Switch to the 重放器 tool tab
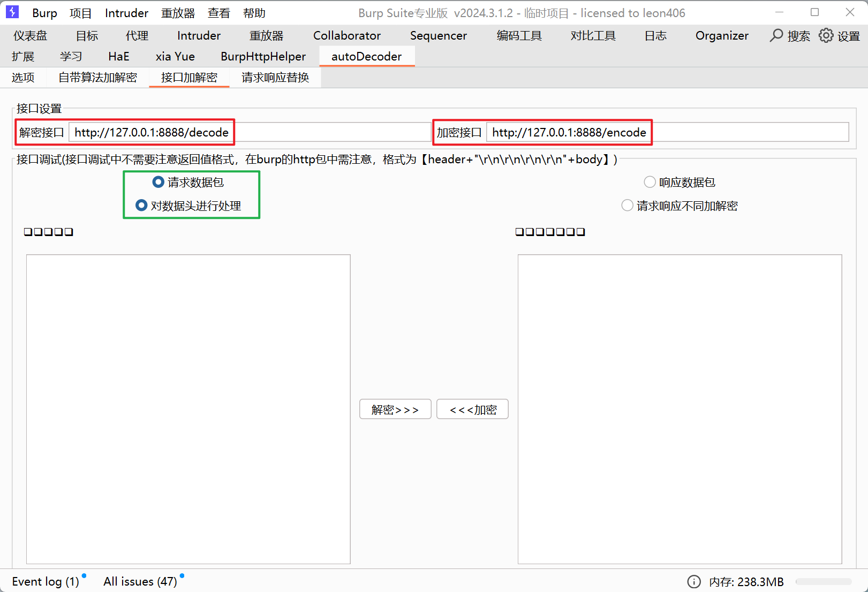This screenshot has height=592, width=868. [266, 36]
